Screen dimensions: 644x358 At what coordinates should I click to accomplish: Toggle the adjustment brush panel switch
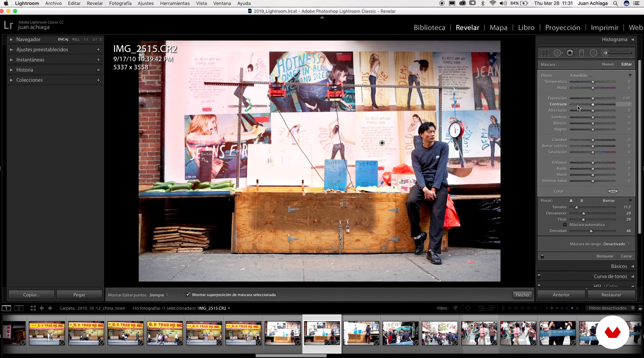542,256
